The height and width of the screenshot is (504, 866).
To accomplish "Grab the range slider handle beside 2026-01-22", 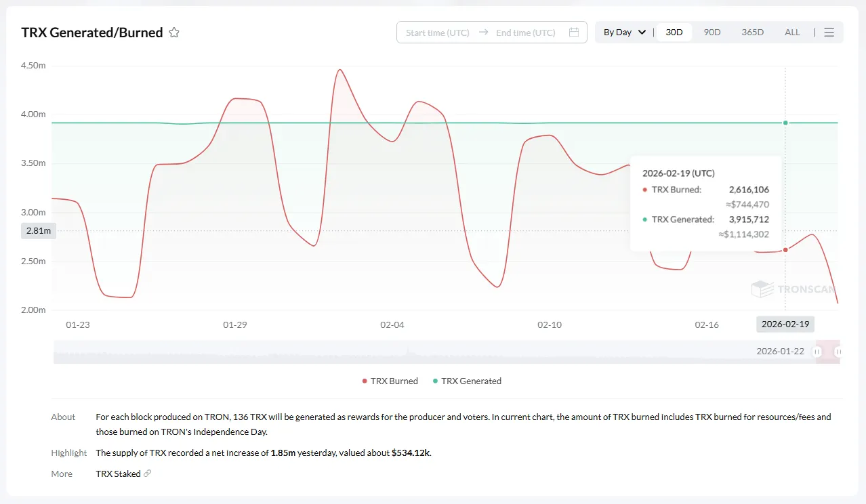I will (x=817, y=352).
